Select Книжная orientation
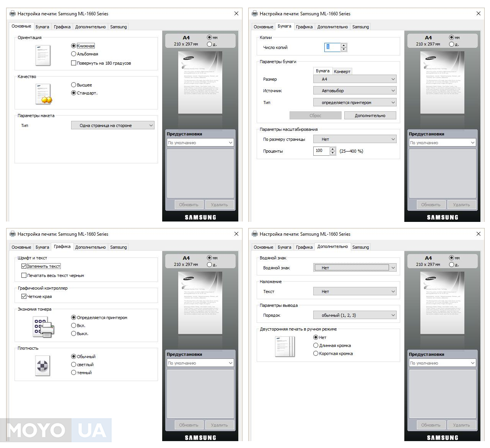This screenshot has width=490, height=448. pos(83,46)
